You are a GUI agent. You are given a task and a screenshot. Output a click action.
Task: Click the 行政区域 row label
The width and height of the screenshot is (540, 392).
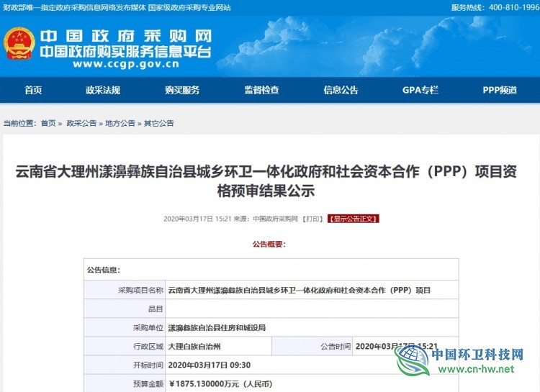(x=148, y=347)
